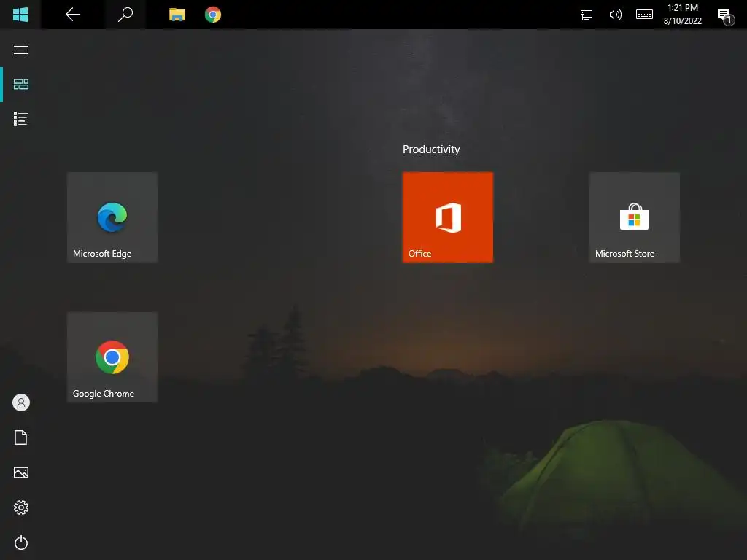This screenshot has width=747, height=560.
Task: Open the Documents icon in sidebar
Action: [x=21, y=437]
